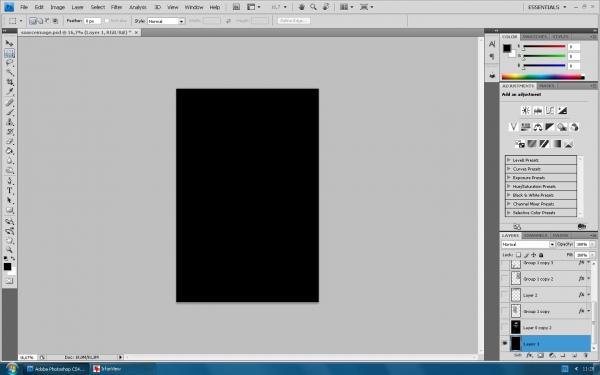
Task: Open the Filter menu
Action: click(116, 7)
